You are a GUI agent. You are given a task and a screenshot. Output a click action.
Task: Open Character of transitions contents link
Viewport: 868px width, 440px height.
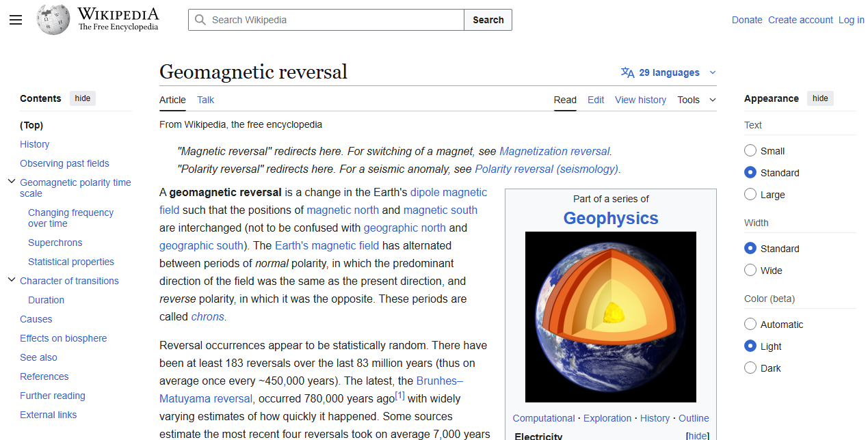coord(69,281)
